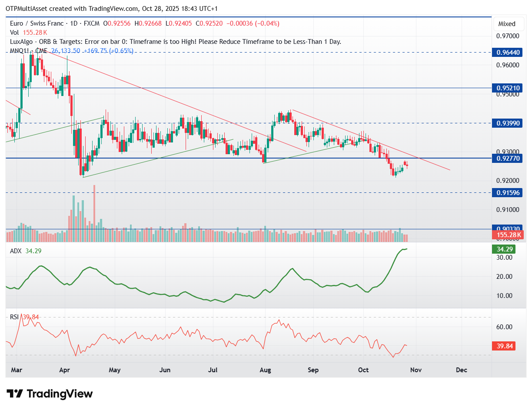The height and width of the screenshot is (410, 532).
Task: Click the 0.90330 price label
Action: point(508,228)
